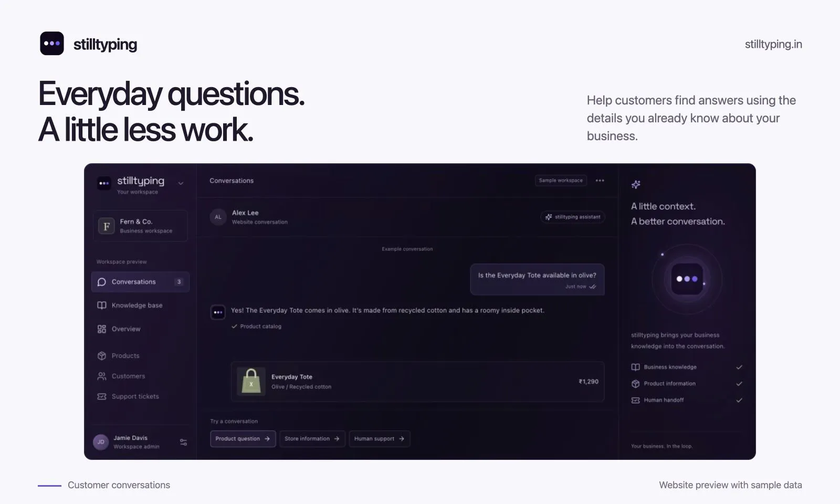Click the Conversations speech bubble icon
This screenshot has width=840, height=504.
pyautogui.click(x=102, y=282)
